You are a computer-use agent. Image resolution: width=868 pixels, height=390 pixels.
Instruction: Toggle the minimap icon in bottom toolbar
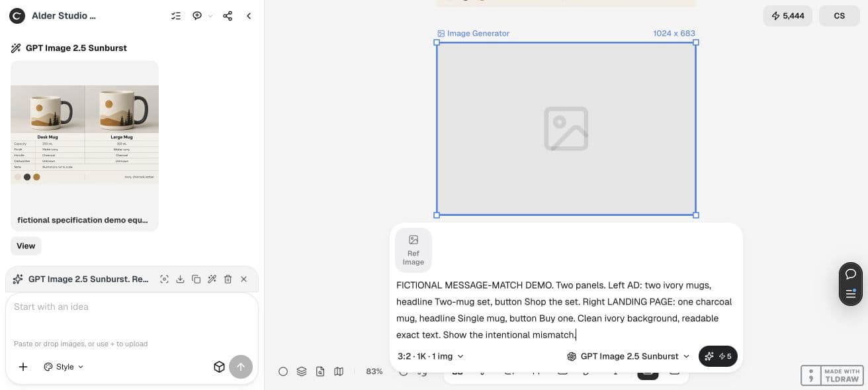point(339,371)
